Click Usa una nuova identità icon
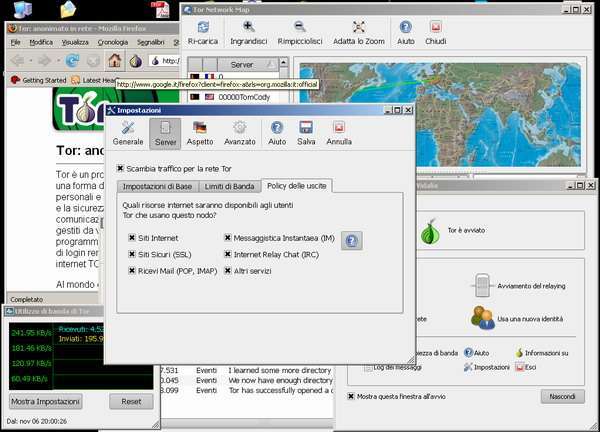Screen dimensions: 600x432 click(x=481, y=319)
